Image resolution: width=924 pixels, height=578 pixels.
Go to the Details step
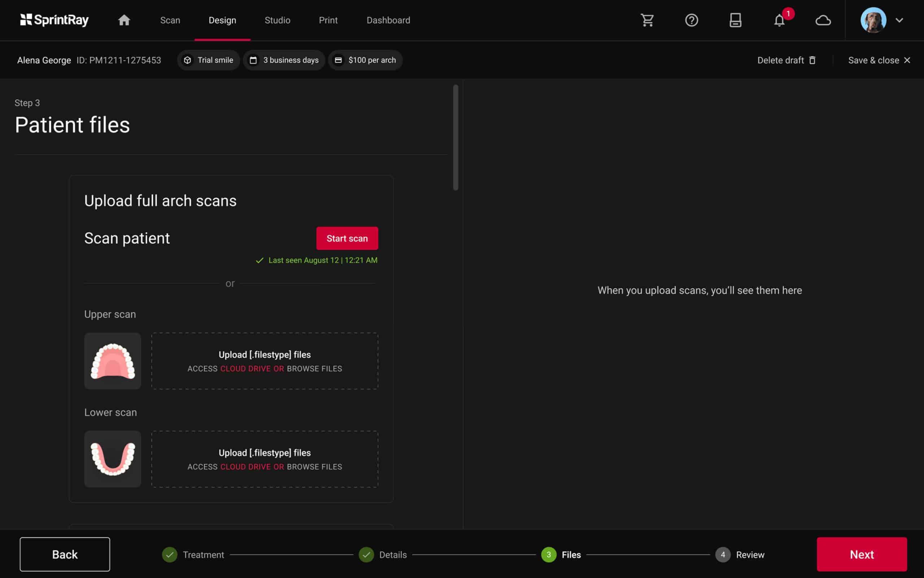pos(383,554)
